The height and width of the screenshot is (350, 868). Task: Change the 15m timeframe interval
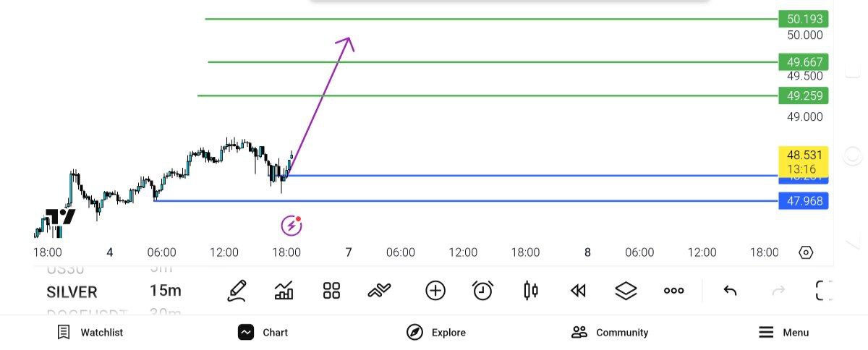pyautogui.click(x=165, y=291)
